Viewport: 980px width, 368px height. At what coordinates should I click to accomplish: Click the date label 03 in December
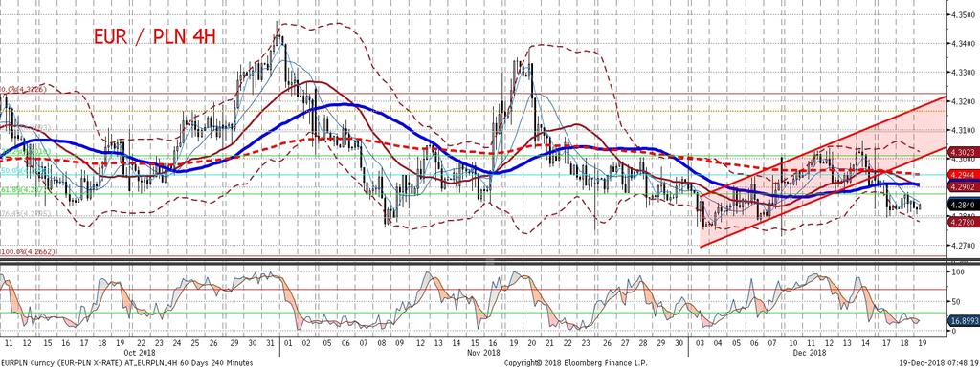tap(700, 344)
